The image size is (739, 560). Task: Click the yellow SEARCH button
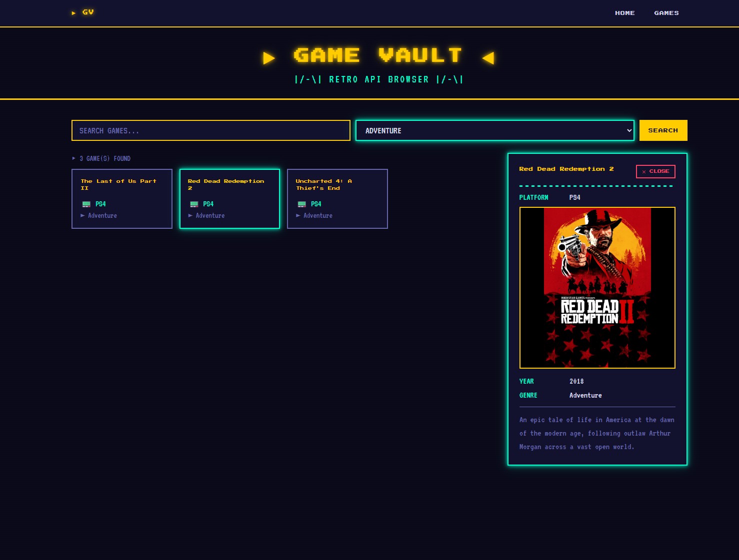[x=663, y=130]
